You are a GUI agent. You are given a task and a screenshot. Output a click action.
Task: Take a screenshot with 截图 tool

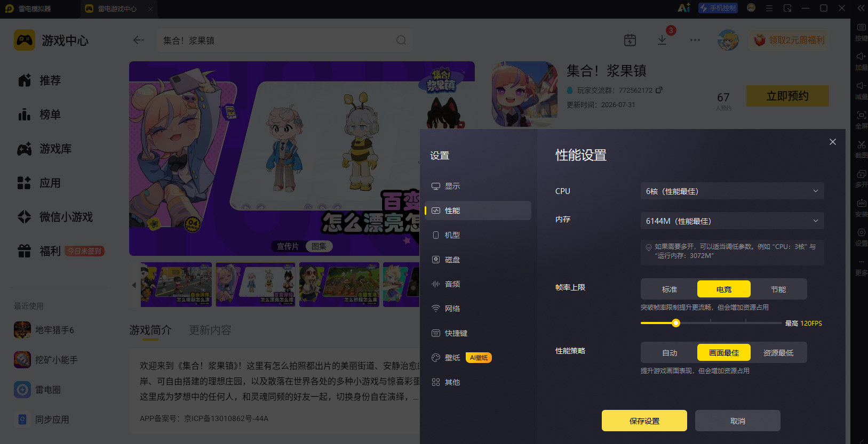tap(861, 149)
